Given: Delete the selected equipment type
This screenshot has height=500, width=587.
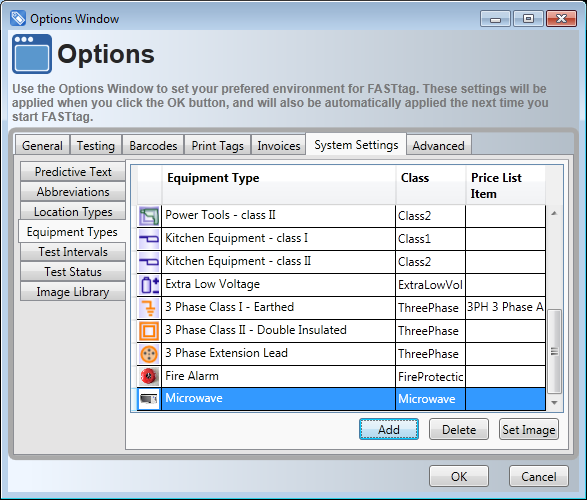Looking at the screenshot, I should (x=459, y=429).
